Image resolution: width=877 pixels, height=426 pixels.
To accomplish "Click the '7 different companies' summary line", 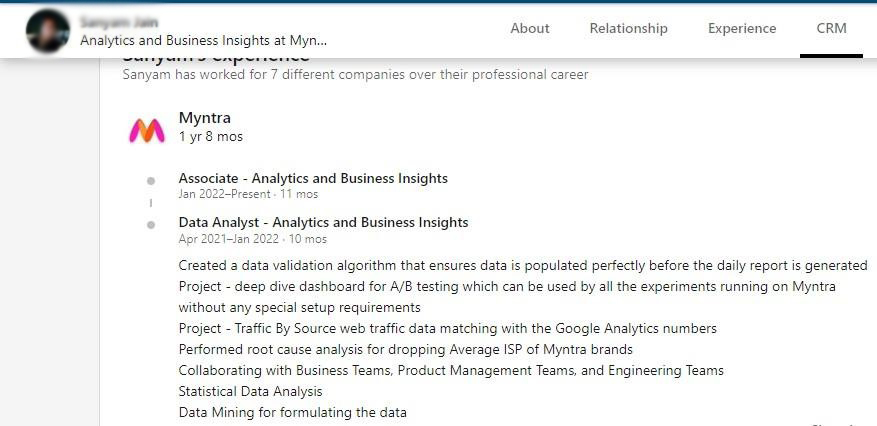I will (355, 75).
